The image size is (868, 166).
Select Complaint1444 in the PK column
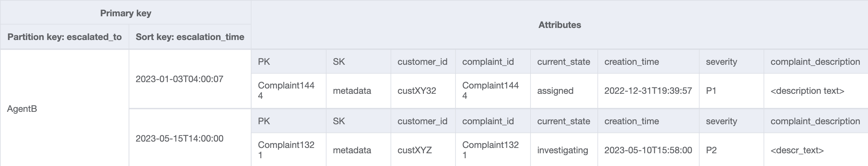point(286,90)
